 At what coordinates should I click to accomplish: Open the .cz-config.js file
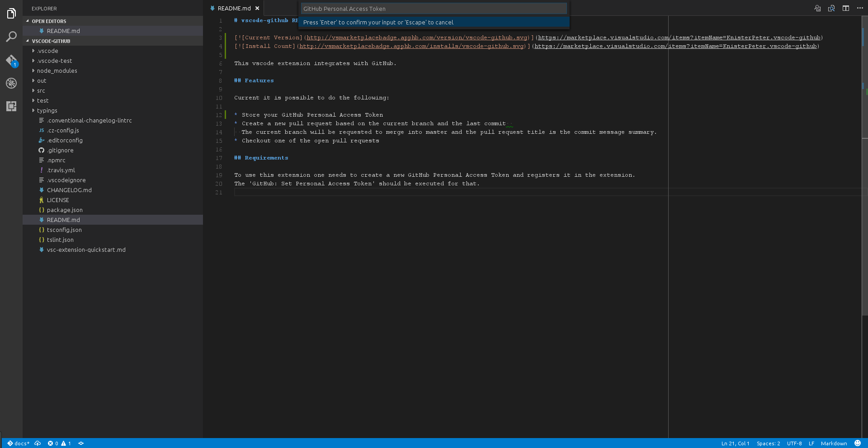pos(113,130)
